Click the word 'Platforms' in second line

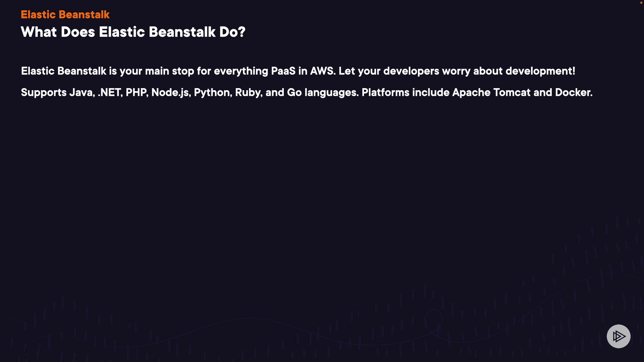(385, 93)
